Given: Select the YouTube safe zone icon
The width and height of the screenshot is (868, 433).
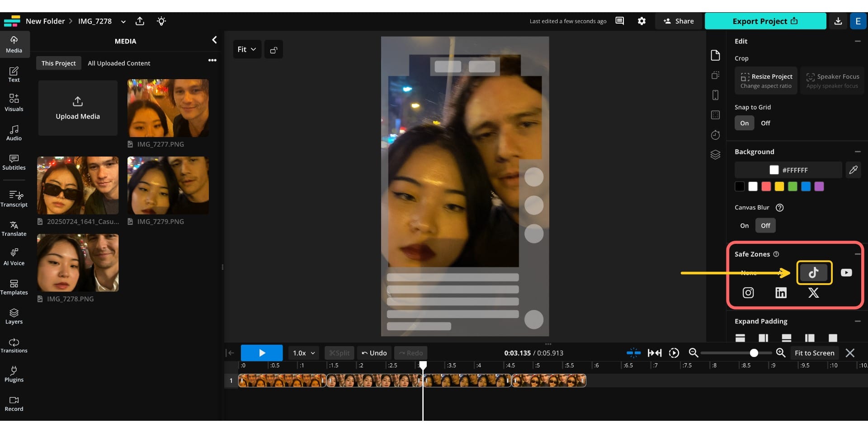Looking at the screenshot, I should pos(846,272).
